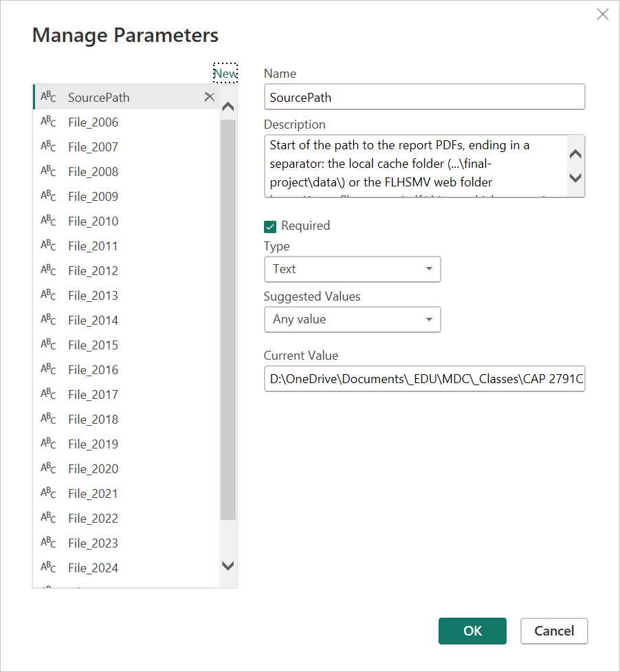
Task: Click ABC type icon beside File_2013
Action: pos(48,295)
